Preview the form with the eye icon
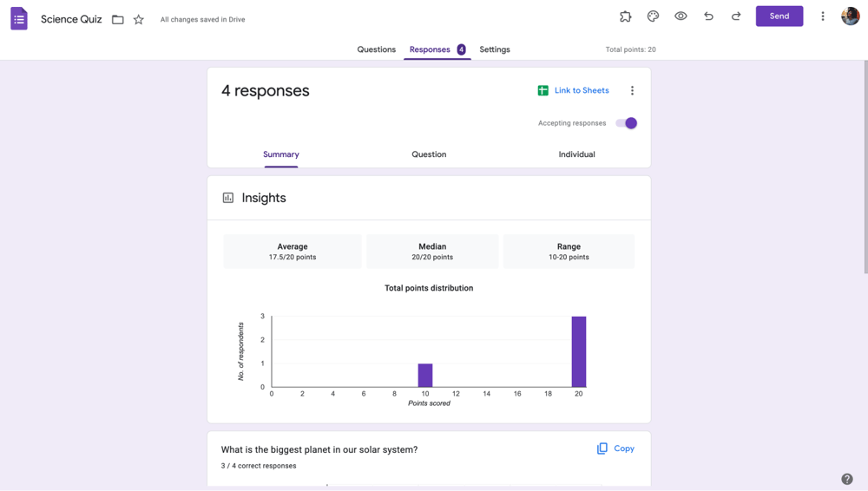Image resolution: width=868 pixels, height=491 pixels. click(x=681, y=16)
